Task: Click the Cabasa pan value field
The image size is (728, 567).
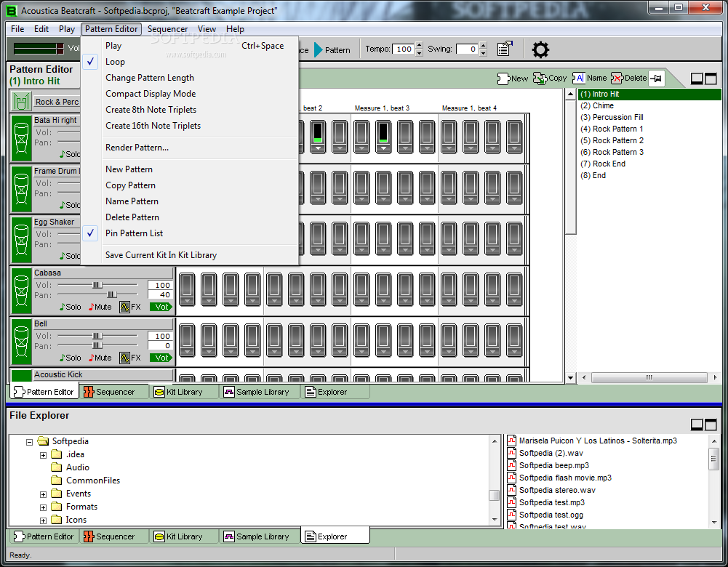Action: [160, 295]
